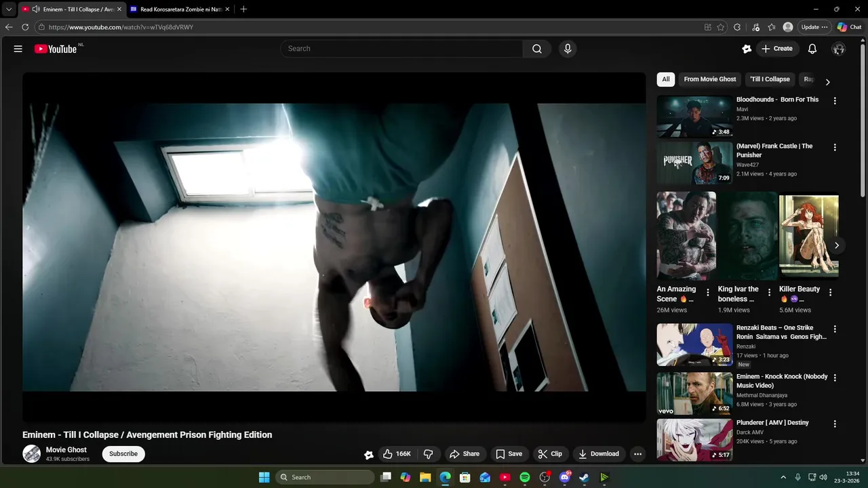Open Movie Ghost channel name link
This screenshot has width=868, height=488.
pos(66,450)
